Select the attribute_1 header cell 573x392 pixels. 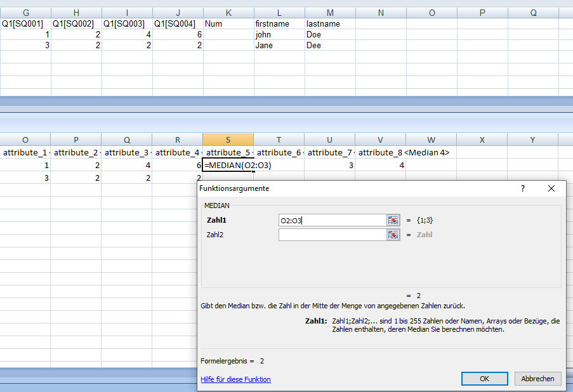[x=25, y=152]
